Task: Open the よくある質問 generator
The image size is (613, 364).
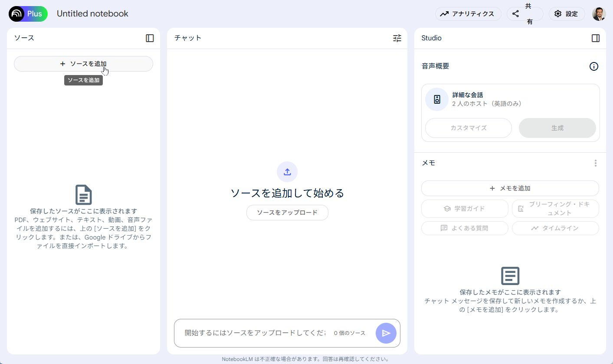Action: pos(464,228)
